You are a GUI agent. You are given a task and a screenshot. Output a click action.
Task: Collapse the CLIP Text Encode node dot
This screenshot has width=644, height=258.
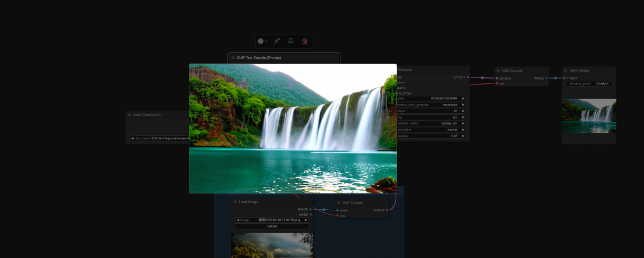pos(233,57)
